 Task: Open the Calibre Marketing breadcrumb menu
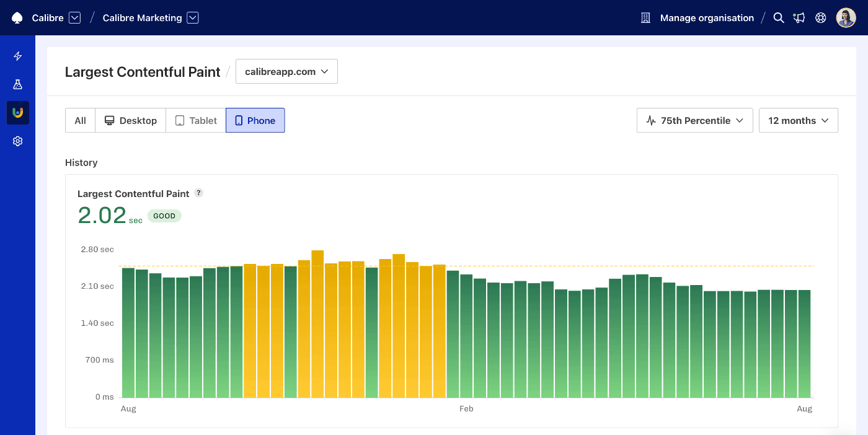click(x=192, y=18)
